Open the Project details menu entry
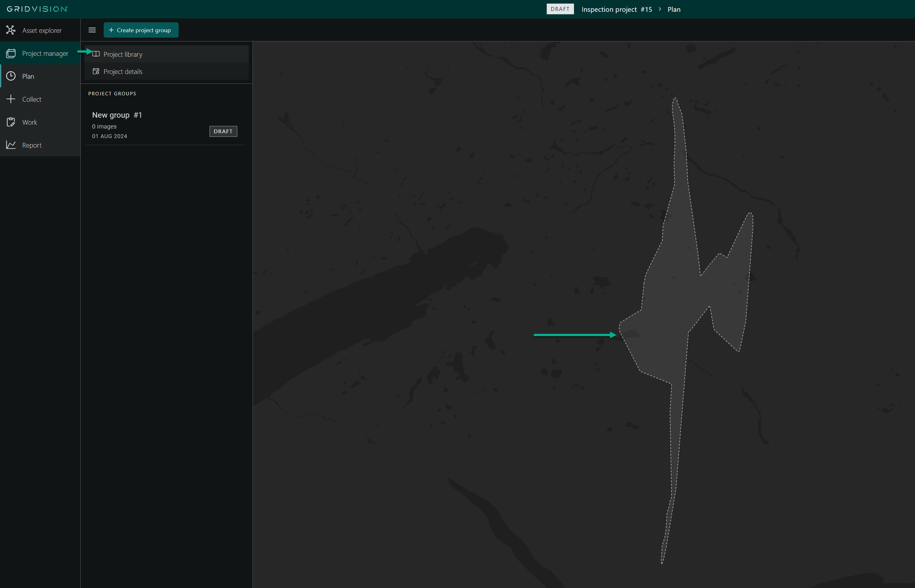This screenshot has height=588, width=915. click(x=123, y=72)
